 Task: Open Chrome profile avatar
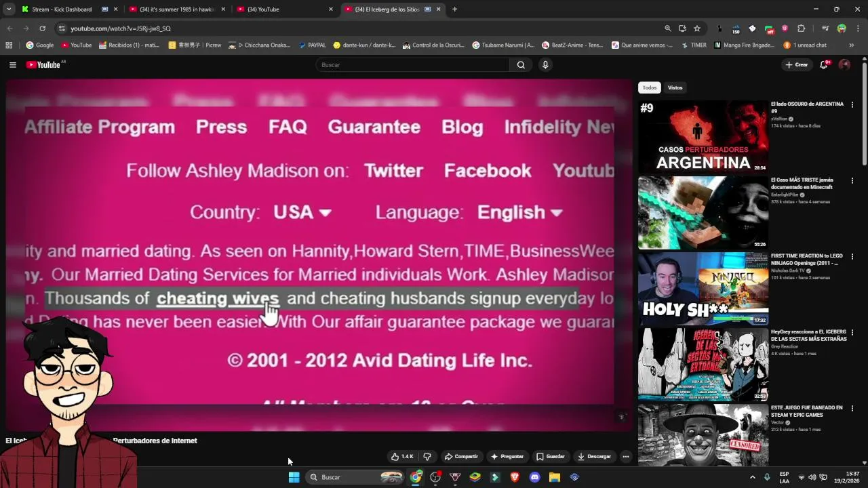click(842, 28)
